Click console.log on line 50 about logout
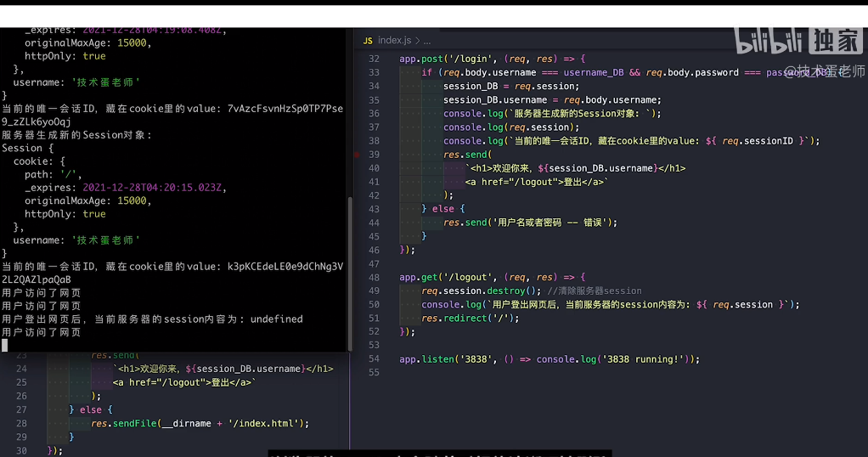Viewport: 868px width, 457px height. (x=610, y=305)
